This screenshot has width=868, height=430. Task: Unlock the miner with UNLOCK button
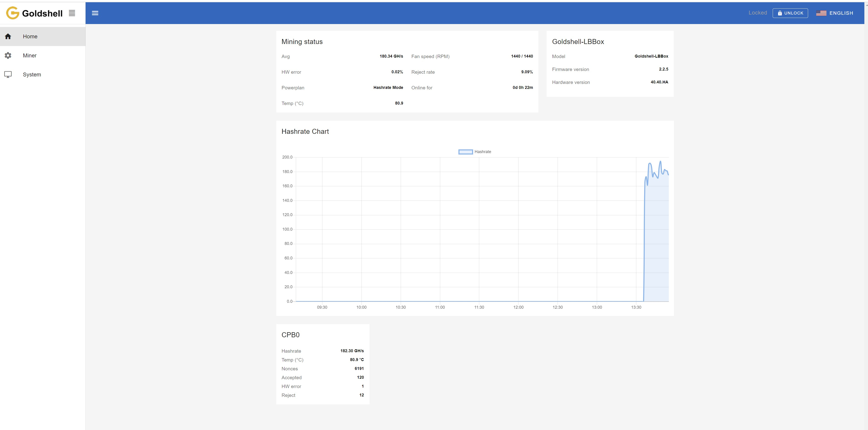tap(790, 13)
